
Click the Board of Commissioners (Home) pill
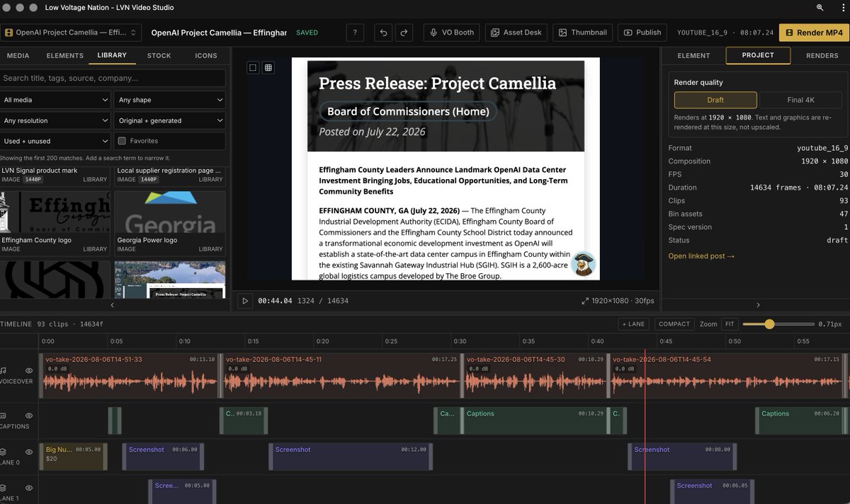(408, 111)
